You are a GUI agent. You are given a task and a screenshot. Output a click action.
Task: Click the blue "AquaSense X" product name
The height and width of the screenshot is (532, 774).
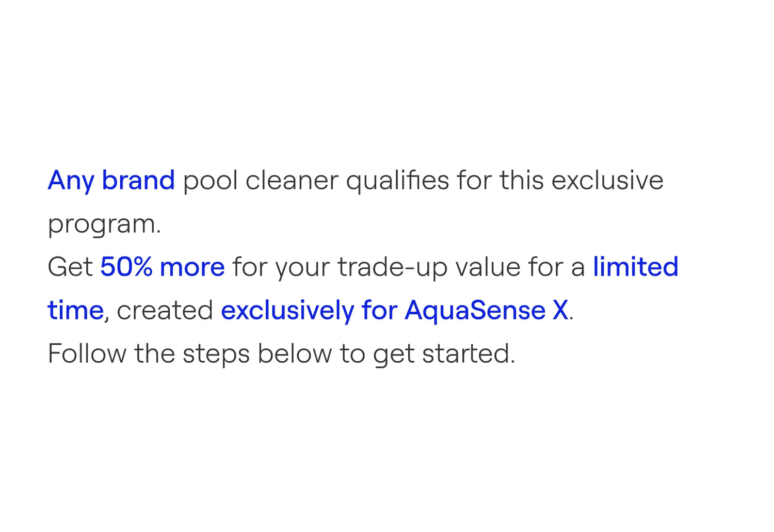[486, 311]
